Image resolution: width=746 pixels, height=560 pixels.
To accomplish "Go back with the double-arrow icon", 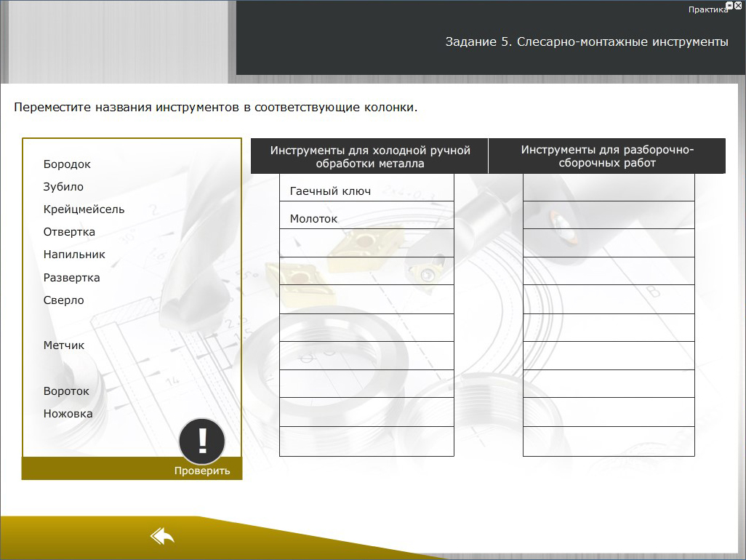I will coord(162,537).
